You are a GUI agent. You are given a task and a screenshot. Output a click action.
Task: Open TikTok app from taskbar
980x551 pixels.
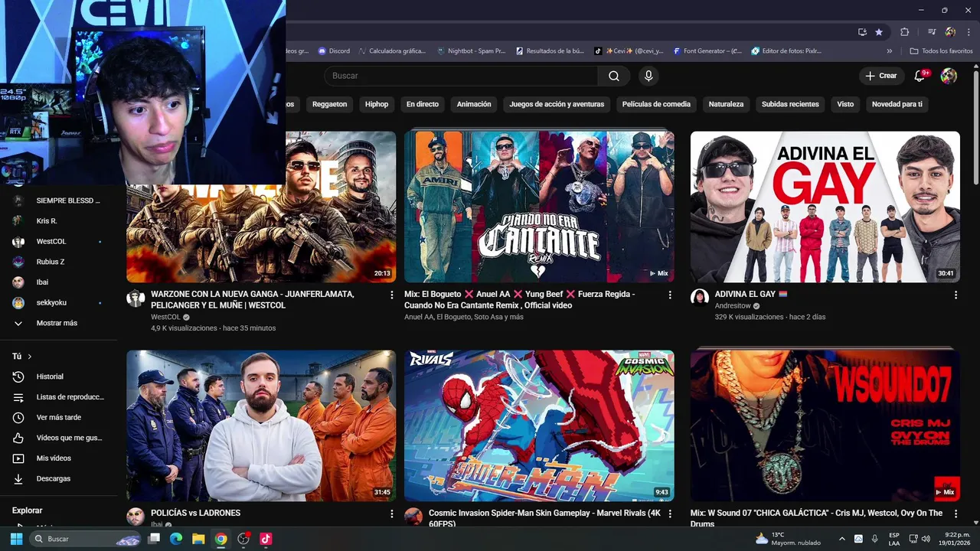point(266,539)
